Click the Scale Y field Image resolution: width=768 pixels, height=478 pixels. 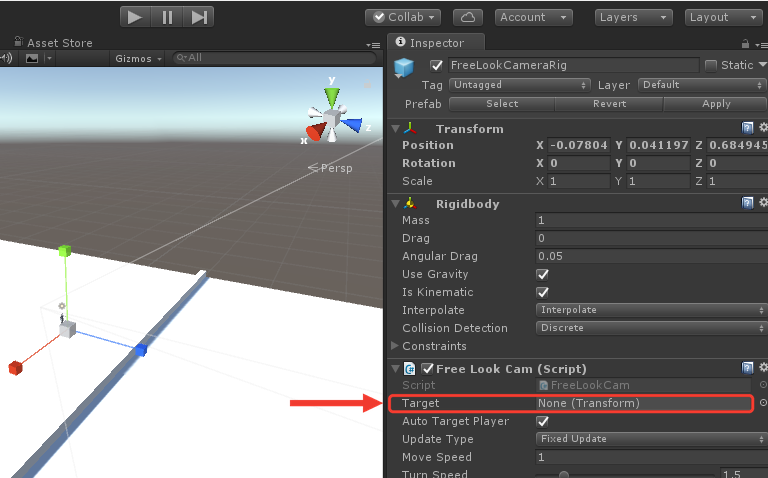pyautogui.click(x=658, y=181)
